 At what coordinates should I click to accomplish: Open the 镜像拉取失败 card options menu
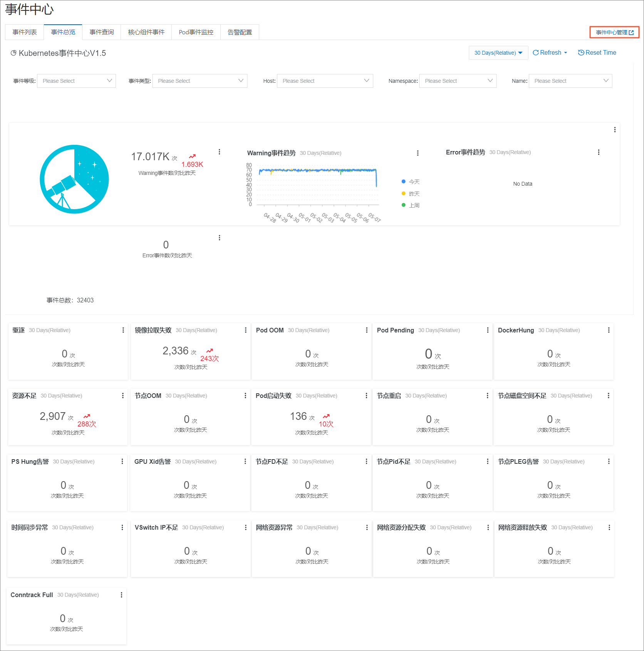click(246, 330)
